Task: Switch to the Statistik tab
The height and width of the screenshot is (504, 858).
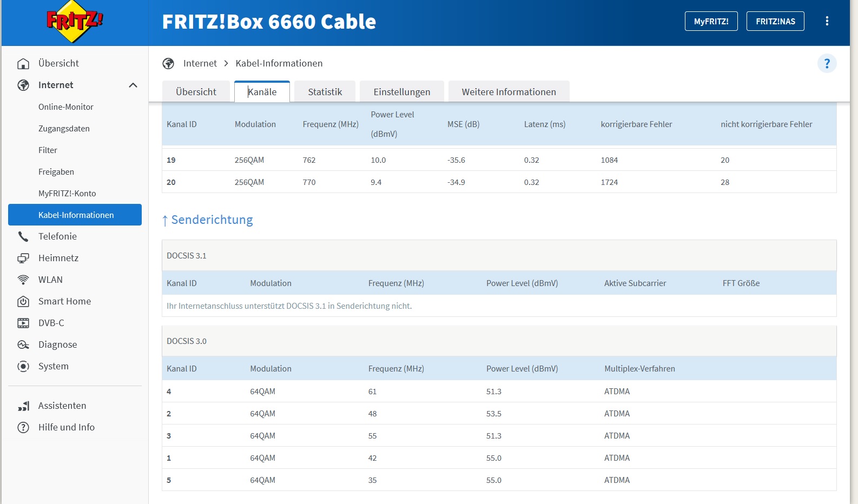Action: click(x=325, y=92)
